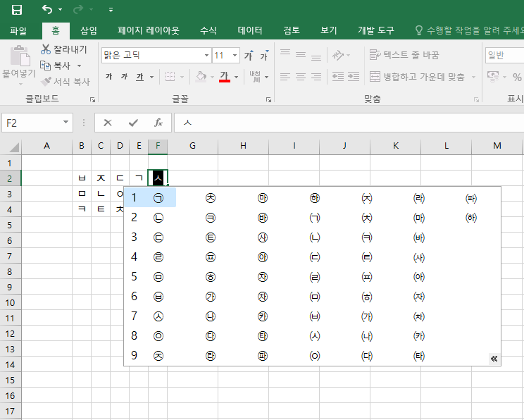Expand the 복사 dropdown arrow
The width and height of the screenshot is (524, 420).
[79, 66]
